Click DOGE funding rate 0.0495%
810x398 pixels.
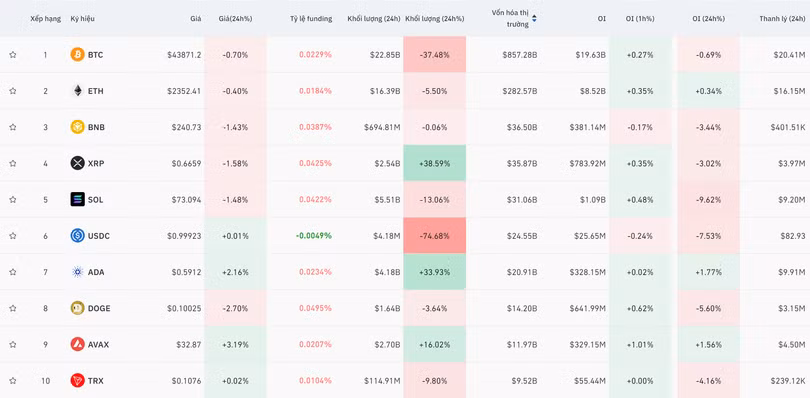pos(315,308)
